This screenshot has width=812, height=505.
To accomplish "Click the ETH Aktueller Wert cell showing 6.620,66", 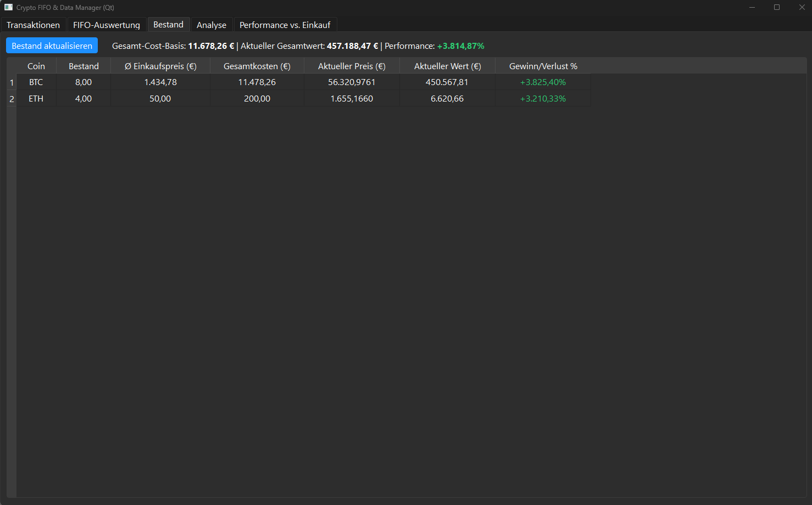I will (447, 98).
